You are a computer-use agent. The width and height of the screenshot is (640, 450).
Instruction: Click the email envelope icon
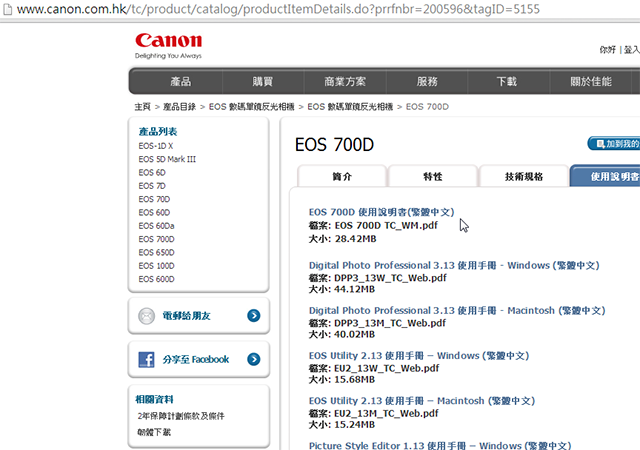pos(147,316)
